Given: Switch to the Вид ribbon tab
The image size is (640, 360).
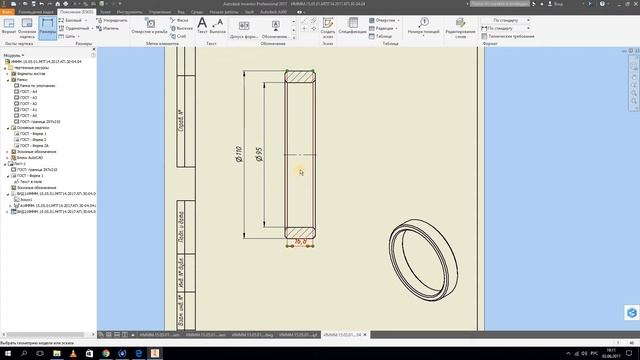Looking at the screenshot, I should click(x=181, y=12).
